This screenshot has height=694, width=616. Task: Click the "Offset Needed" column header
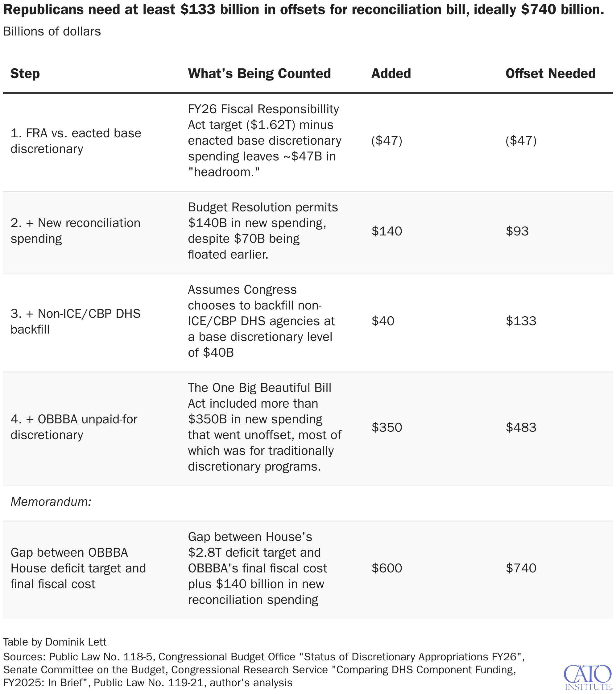[550, 74]
